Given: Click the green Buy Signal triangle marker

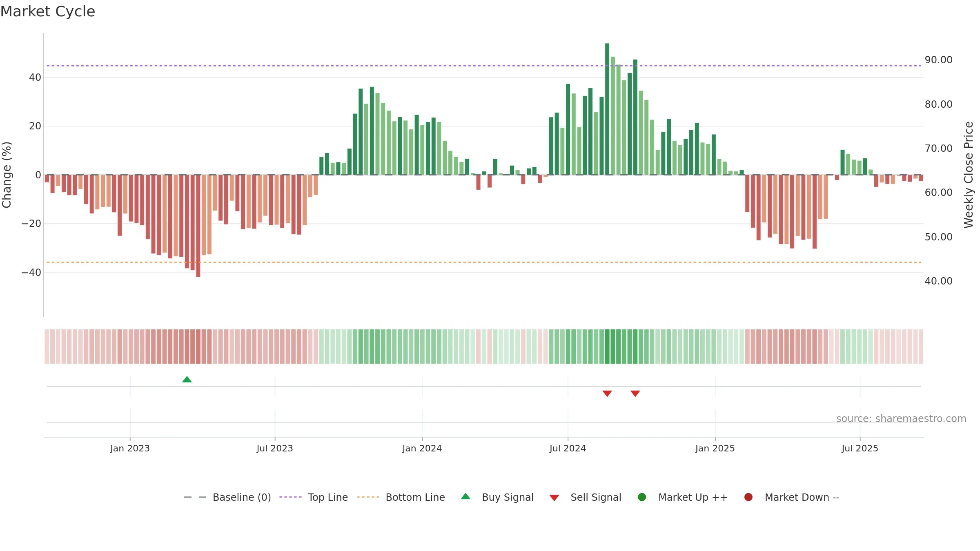Looking at the screenshot, I should [x=187, y=379].
